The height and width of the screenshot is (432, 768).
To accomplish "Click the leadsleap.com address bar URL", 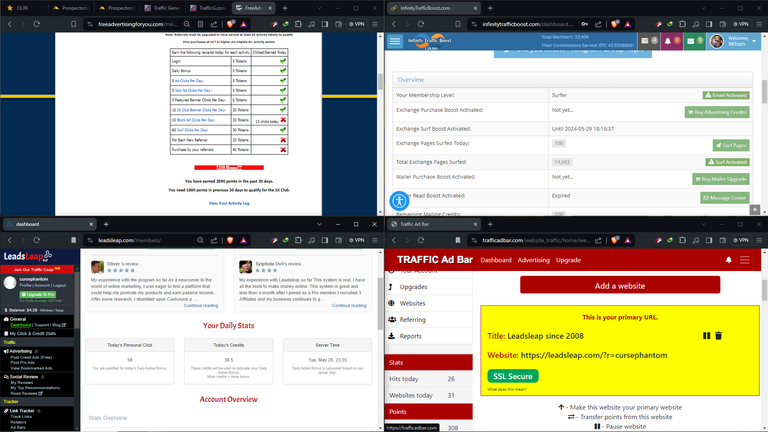I will point(129,240).
